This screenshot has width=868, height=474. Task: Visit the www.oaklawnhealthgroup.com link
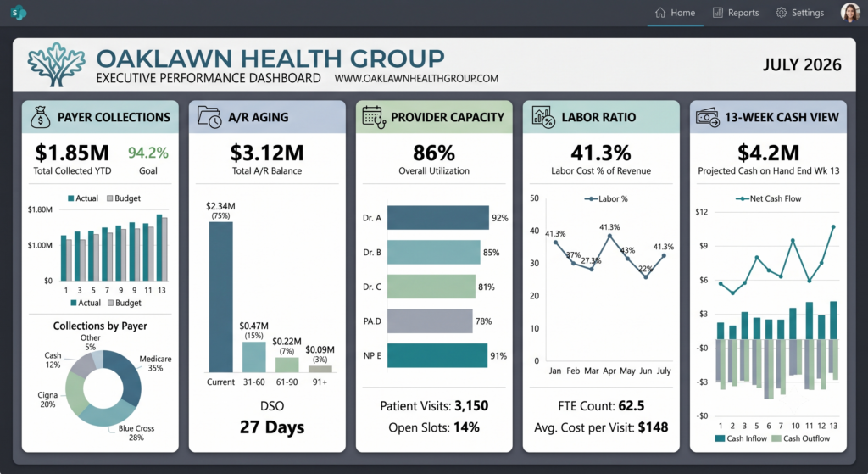[x=416, y=79]
